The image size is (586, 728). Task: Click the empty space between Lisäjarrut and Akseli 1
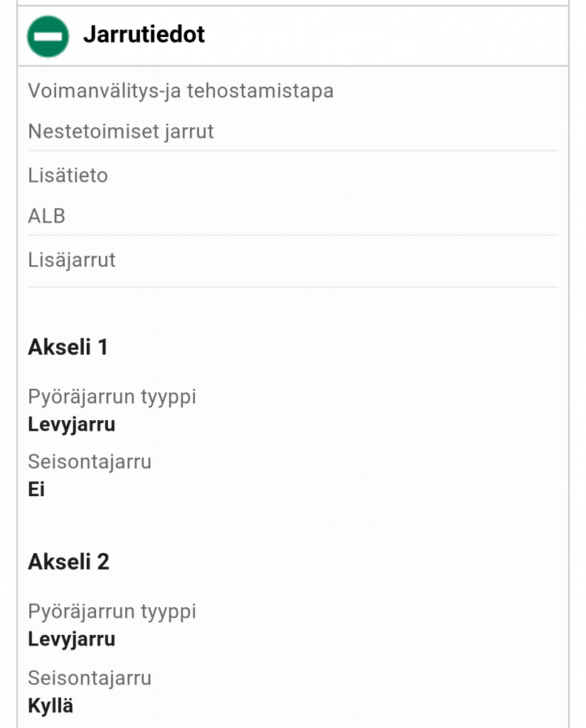pyautogui.click(x=293, y=311)
